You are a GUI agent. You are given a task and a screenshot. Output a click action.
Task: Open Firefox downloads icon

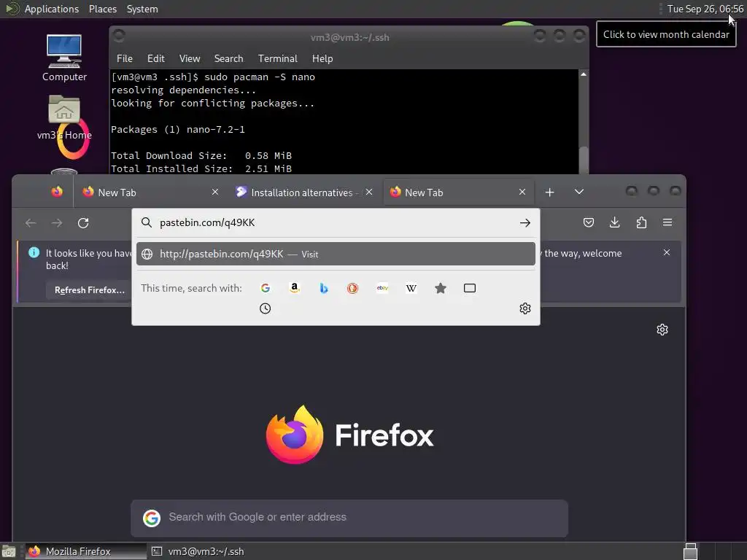(x=615, y=222)
